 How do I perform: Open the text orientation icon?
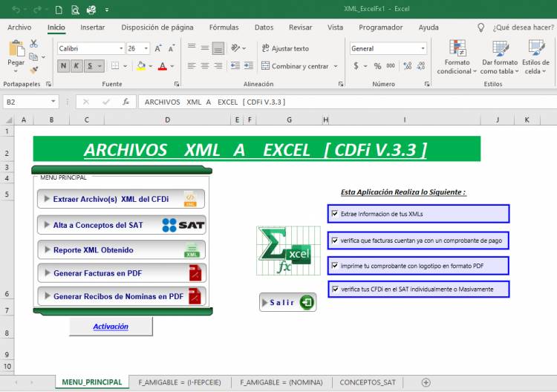236,48
